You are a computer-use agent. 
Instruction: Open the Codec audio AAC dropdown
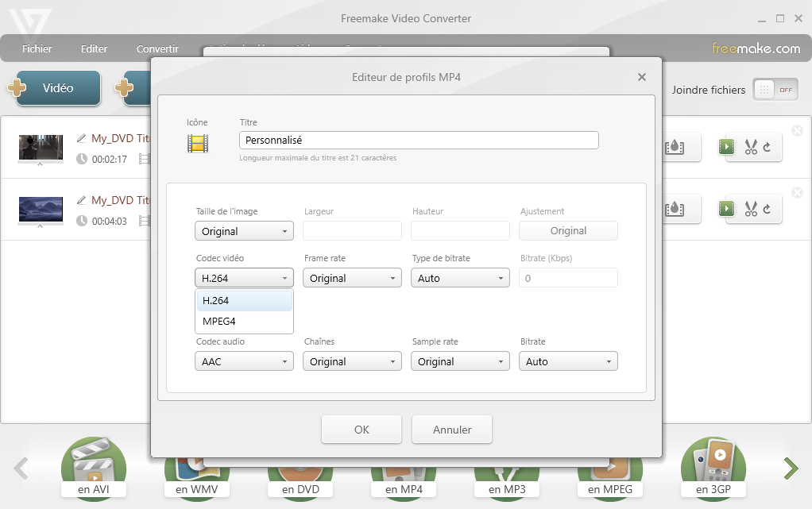(x=244, y=361)
